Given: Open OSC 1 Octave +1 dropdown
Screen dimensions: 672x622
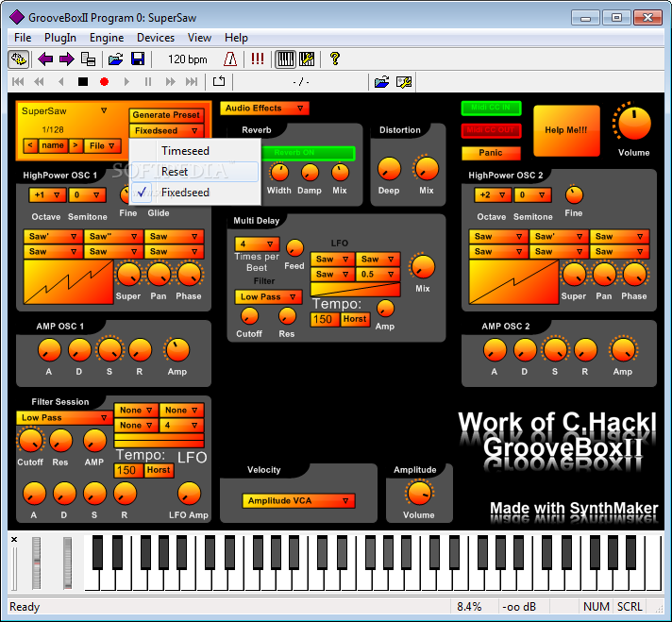Looking at the screenshot, I should [47, 195].
